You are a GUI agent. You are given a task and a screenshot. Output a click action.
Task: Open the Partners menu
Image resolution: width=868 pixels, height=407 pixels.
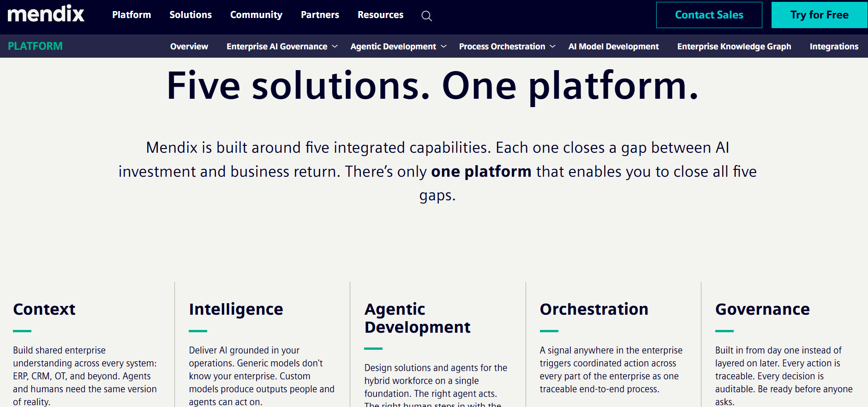pos(320,15)
